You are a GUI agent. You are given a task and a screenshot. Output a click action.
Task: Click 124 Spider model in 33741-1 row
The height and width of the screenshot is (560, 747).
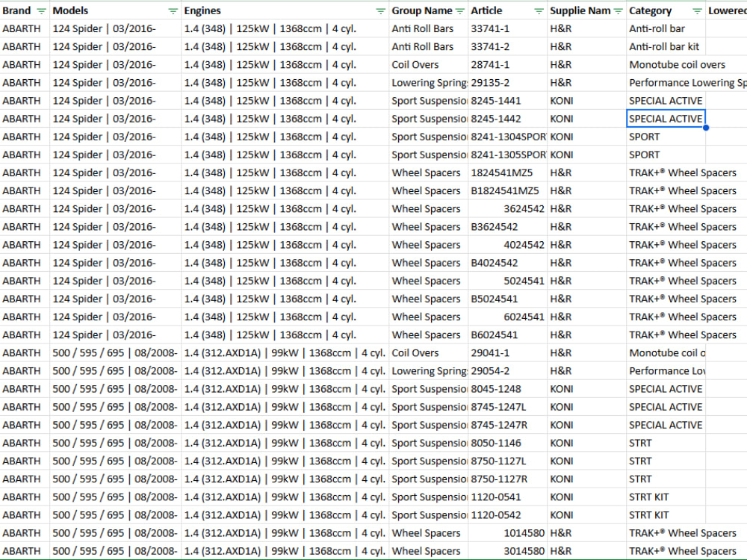[115, 28]
